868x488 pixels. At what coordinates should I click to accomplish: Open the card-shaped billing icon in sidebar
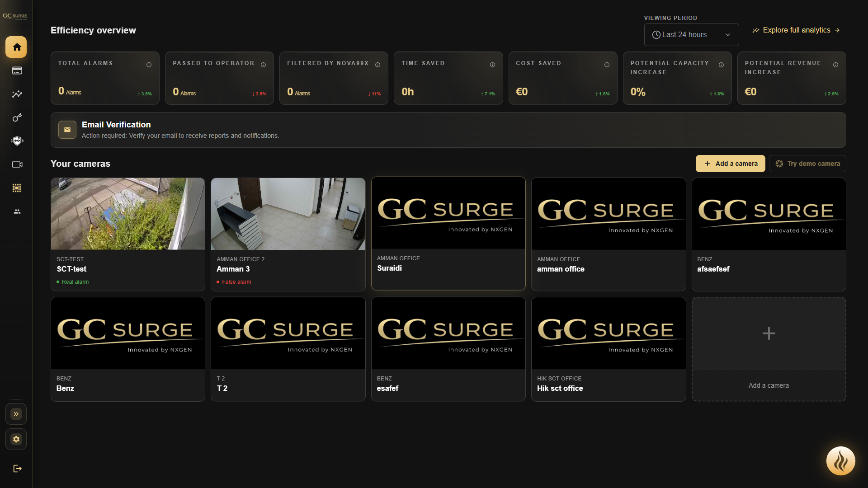click(x=17, y=70)
